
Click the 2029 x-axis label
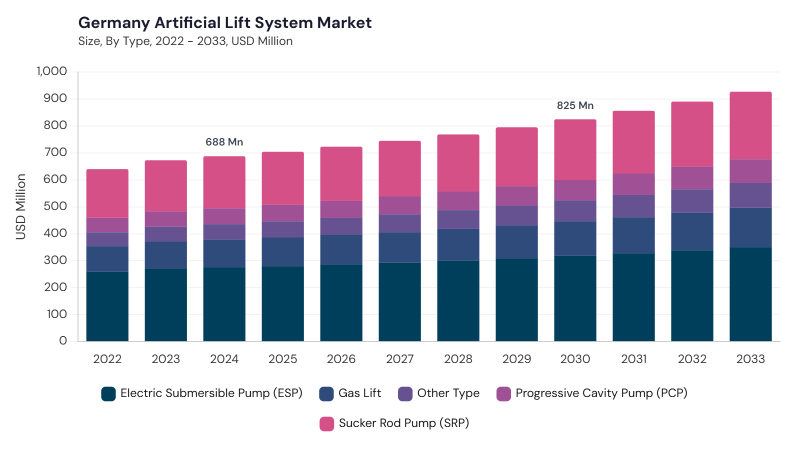517,359
